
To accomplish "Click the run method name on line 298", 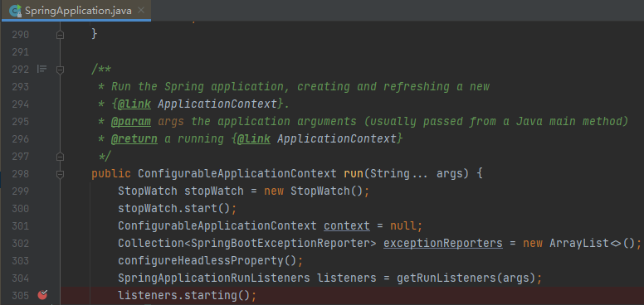I will [x=354, y=174].
